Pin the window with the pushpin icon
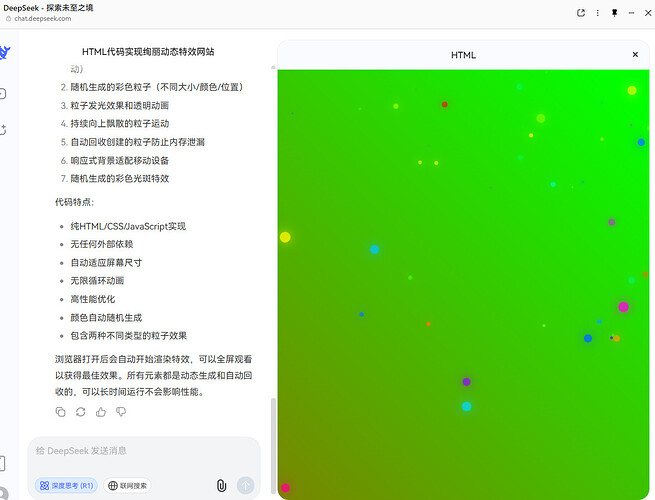 pos(614,13)
